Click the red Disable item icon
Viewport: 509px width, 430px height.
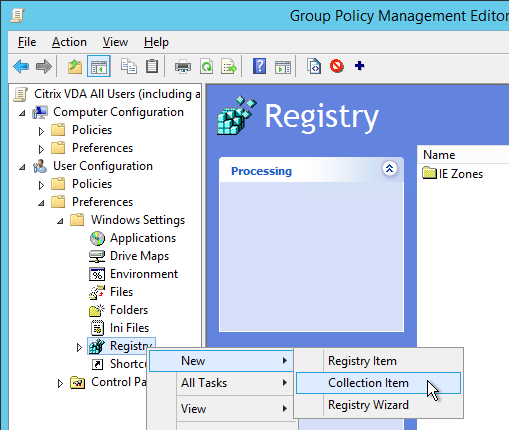[x=337, y=66]
